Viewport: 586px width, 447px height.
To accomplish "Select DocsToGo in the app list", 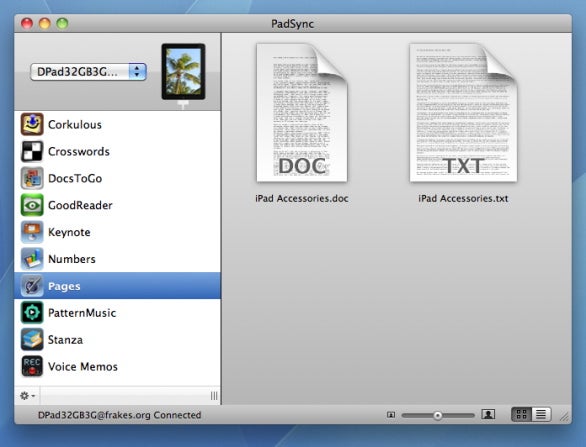I will 117,178.
